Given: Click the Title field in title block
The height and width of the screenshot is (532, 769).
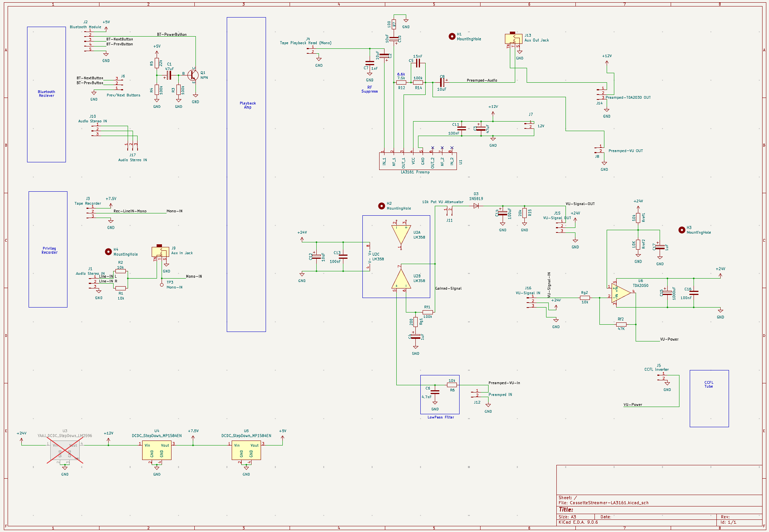Looking at the screenshot, I should pyautogui.click(x=566, y=510).
